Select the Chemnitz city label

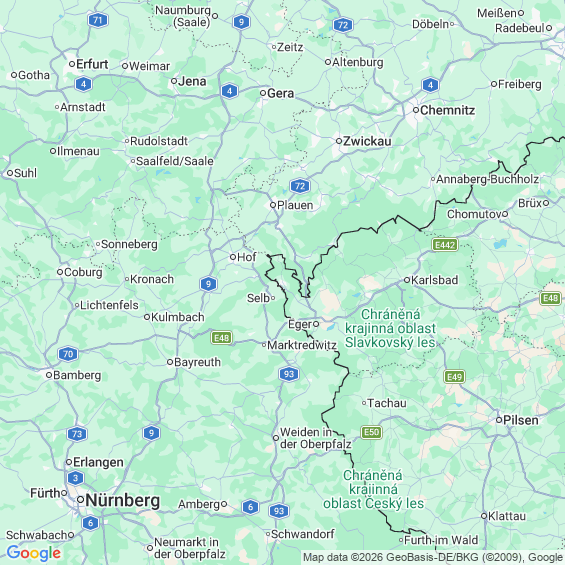tap(447, 110)
